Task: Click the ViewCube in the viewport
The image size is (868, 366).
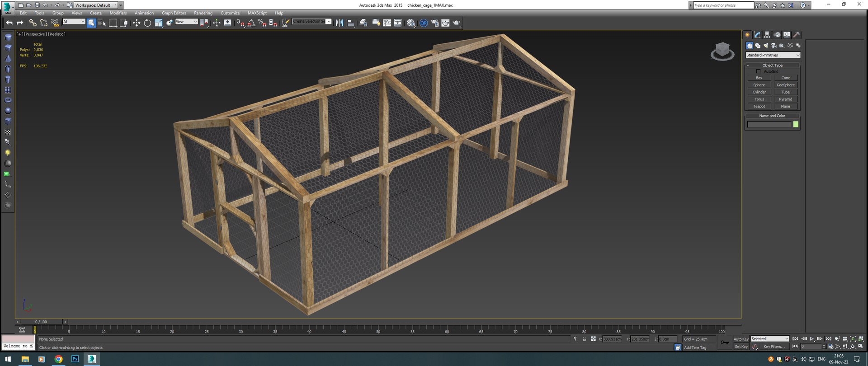Action: (x=722, y=51)
